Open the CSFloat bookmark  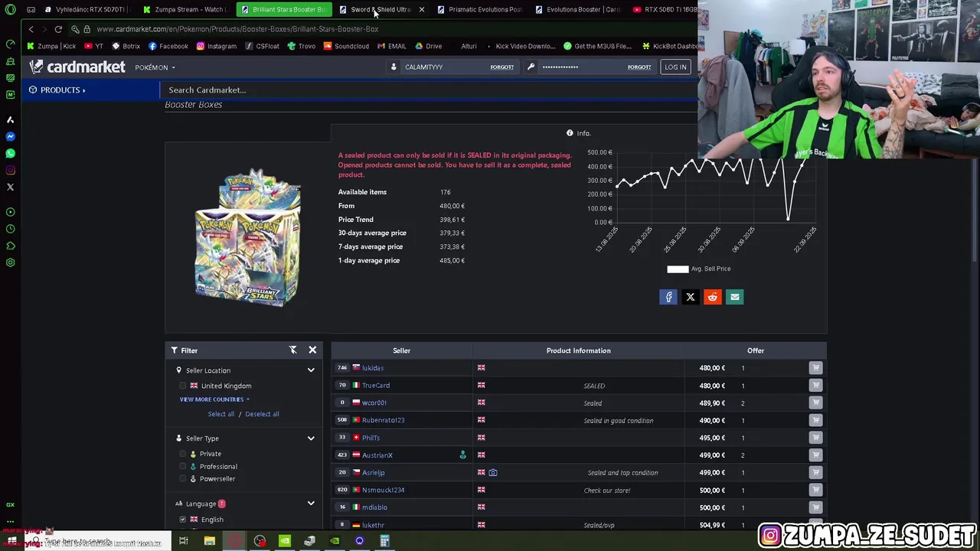(262, 46)
